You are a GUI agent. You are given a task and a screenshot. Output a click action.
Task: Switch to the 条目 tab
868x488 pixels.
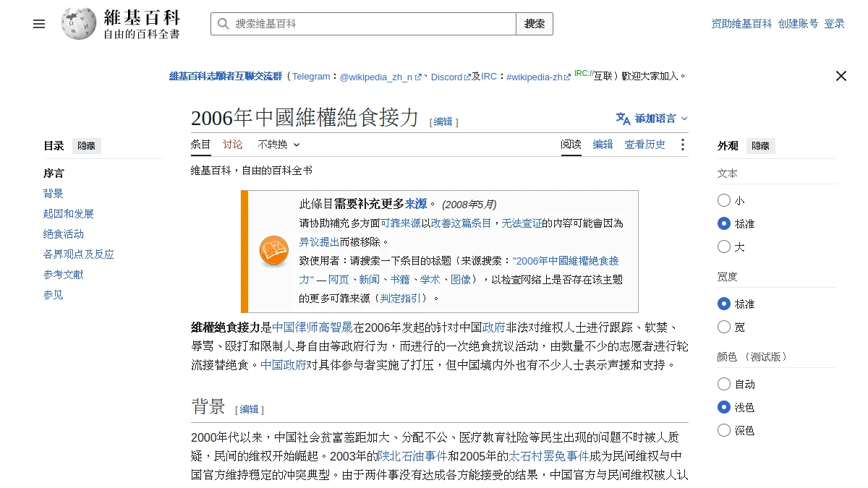[x=201, y=145]
